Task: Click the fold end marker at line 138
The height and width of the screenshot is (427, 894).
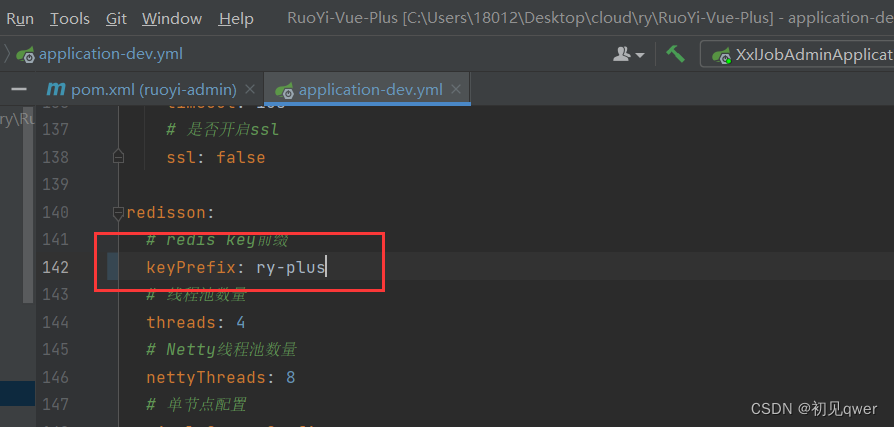Action: [x=118, y=157]
